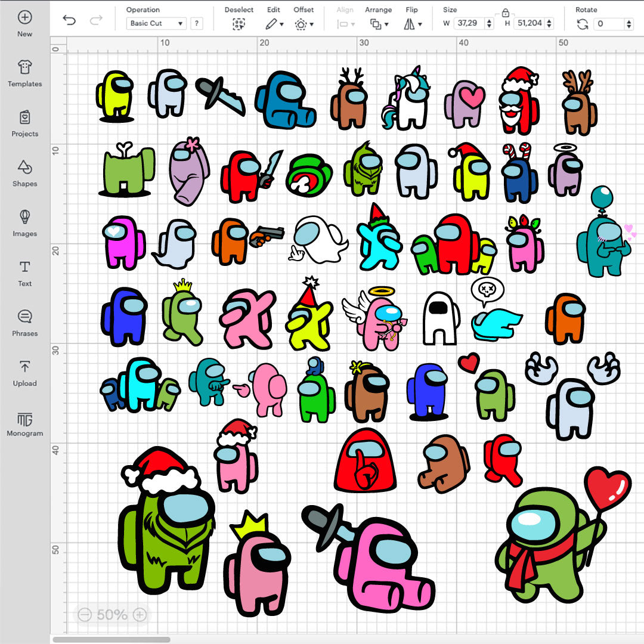This screenshot has width=644, height=644.
Task: Undo the last action
Action: point(69,20)
